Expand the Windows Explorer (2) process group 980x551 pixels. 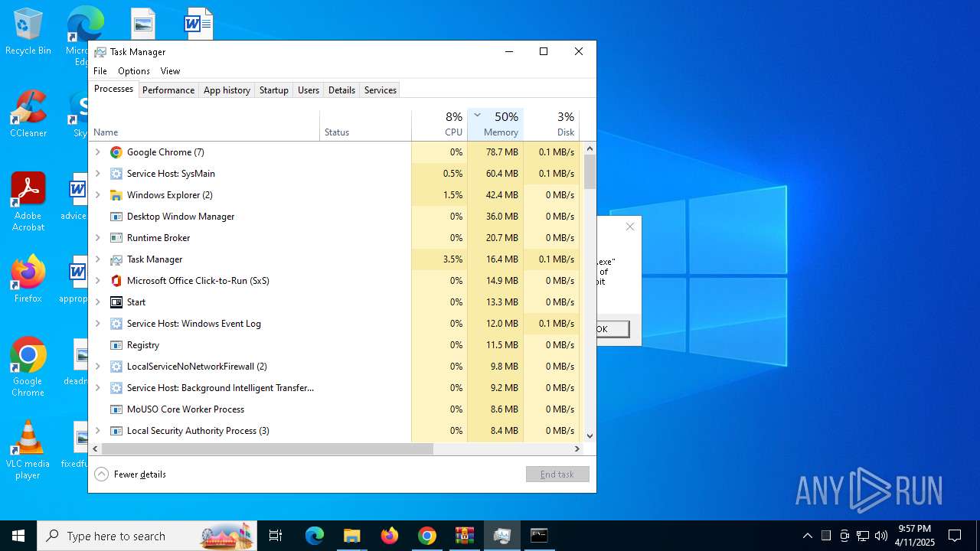(x=97, y=195)
